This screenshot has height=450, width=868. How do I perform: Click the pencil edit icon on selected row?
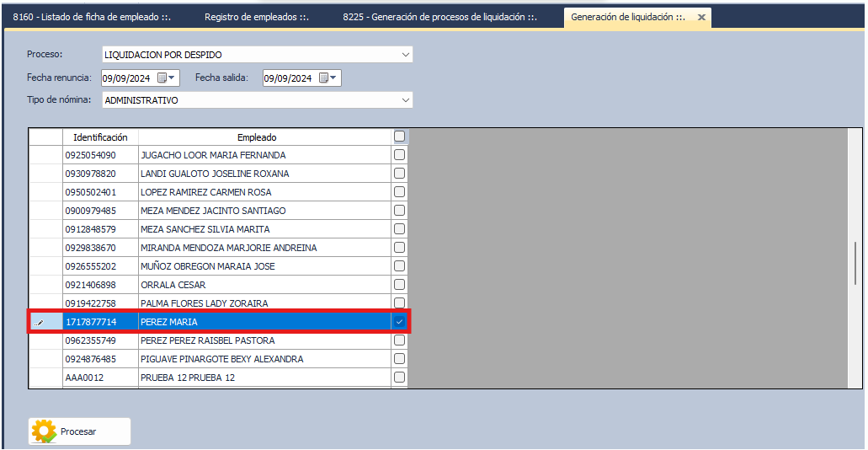[x=39, y=323]
